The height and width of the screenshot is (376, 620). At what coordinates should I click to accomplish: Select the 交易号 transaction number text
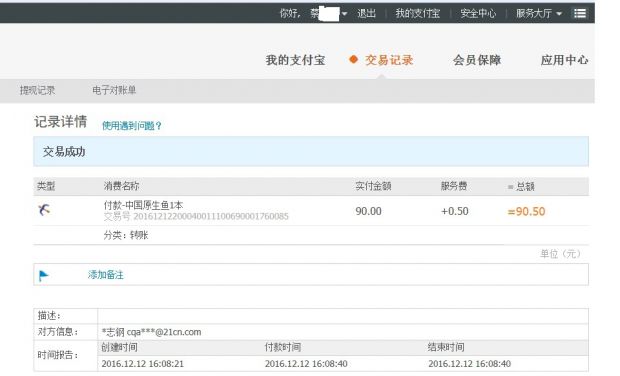[x=196, y=216]
